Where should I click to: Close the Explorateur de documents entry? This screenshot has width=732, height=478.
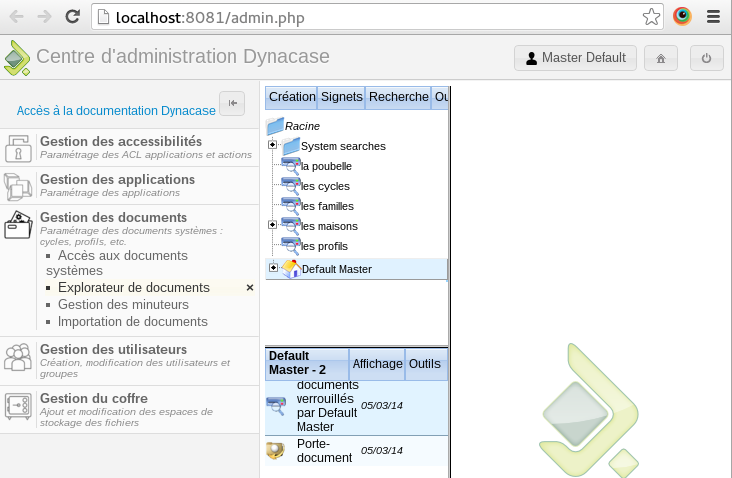pyautogui.click(x=250, y=288)
